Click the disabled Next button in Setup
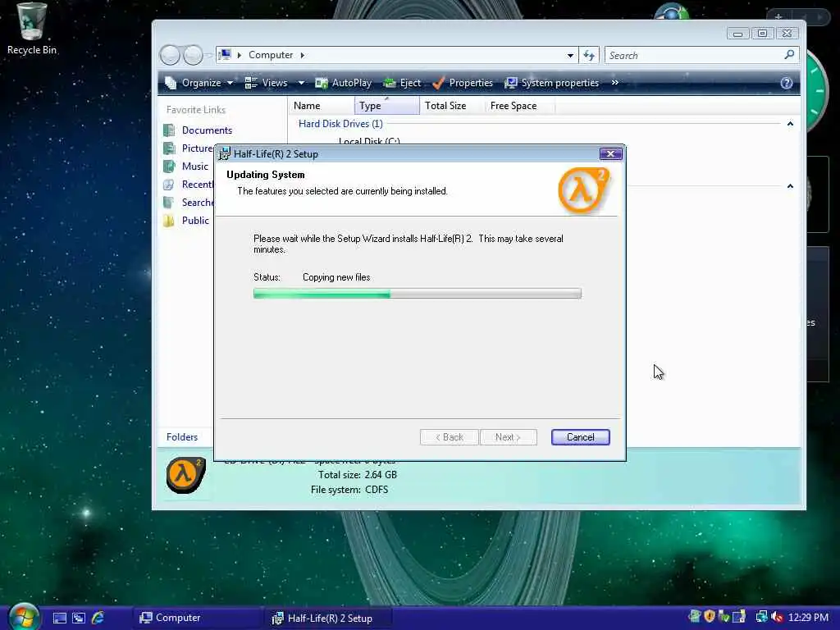The width and height of the screenshot is (840, 630). (x=508, y=437)
